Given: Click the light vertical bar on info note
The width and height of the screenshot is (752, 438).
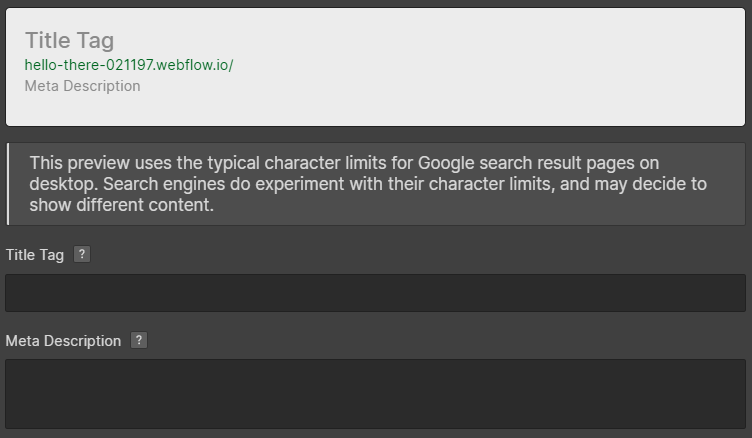Looking at the screenshot, I should pos(8,184).
